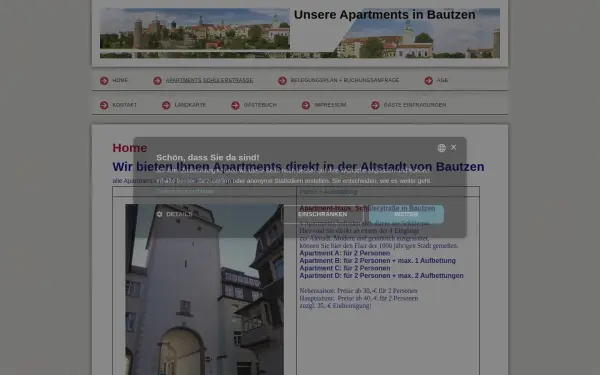Open the HOME menu item
Viewport: 600px width, 375px height.
120,80
